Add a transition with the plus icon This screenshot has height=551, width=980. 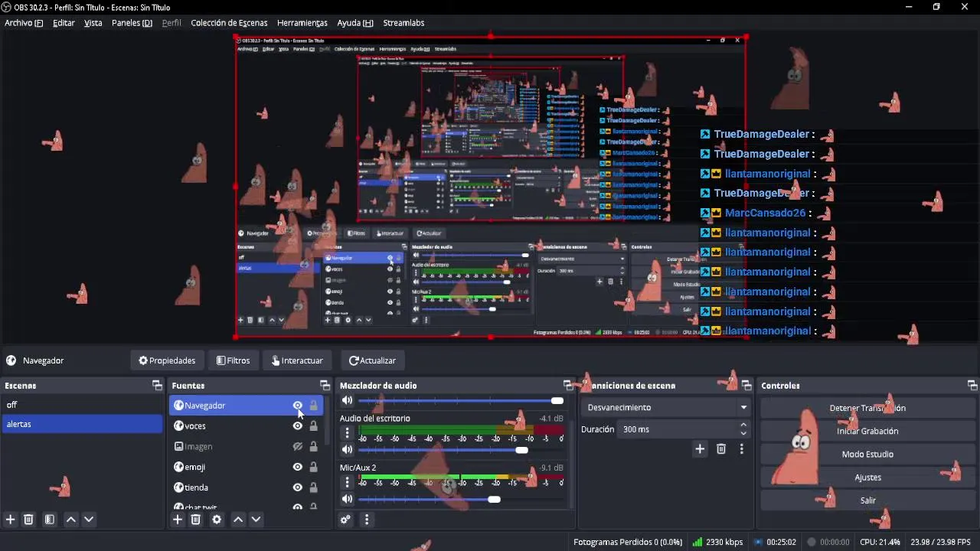tap(700, 449)
